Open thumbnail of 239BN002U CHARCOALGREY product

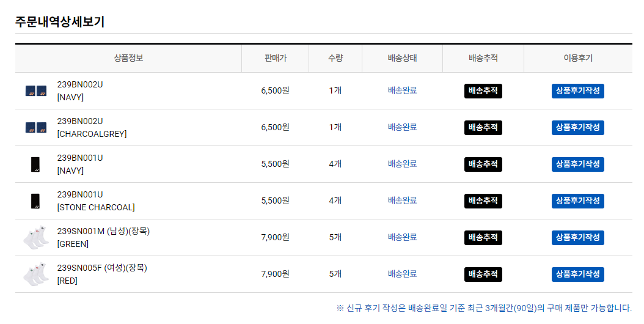pos(36,128)
